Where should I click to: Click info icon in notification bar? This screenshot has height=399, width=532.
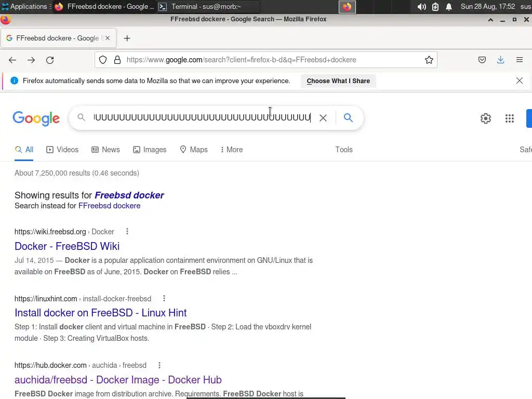(14, 81)
